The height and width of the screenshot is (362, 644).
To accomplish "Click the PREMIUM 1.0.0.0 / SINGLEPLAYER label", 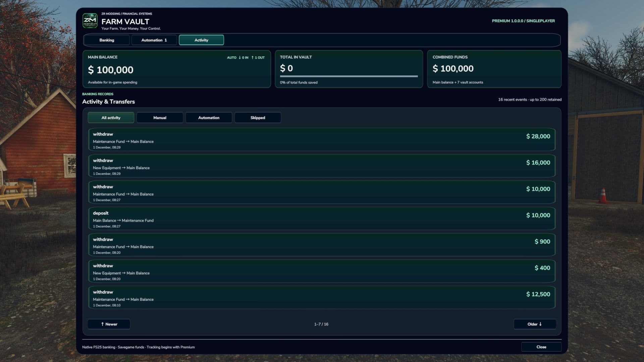I will 523,21.
